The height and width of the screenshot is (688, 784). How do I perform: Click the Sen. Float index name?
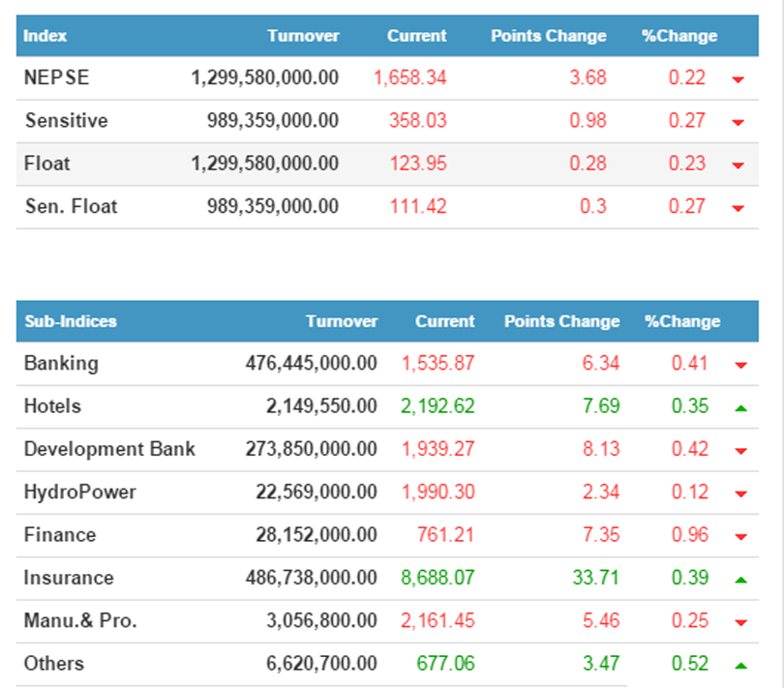[x=71, y=206]
